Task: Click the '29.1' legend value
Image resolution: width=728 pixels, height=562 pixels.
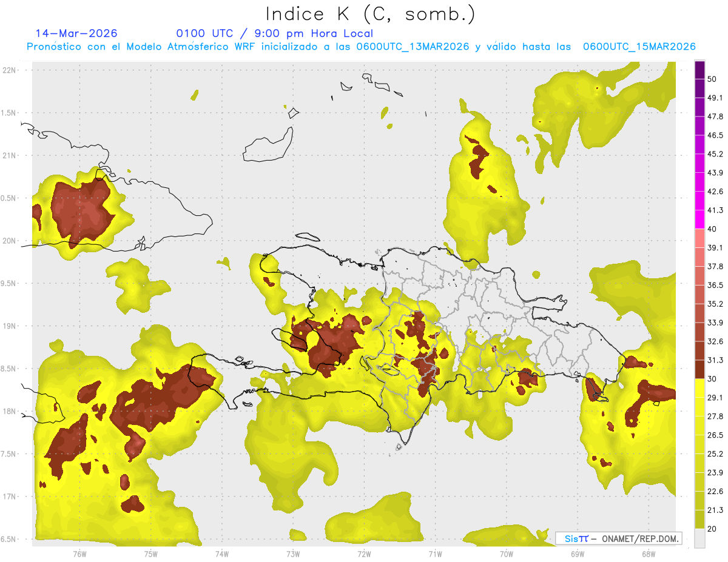Action: [715, 398]
